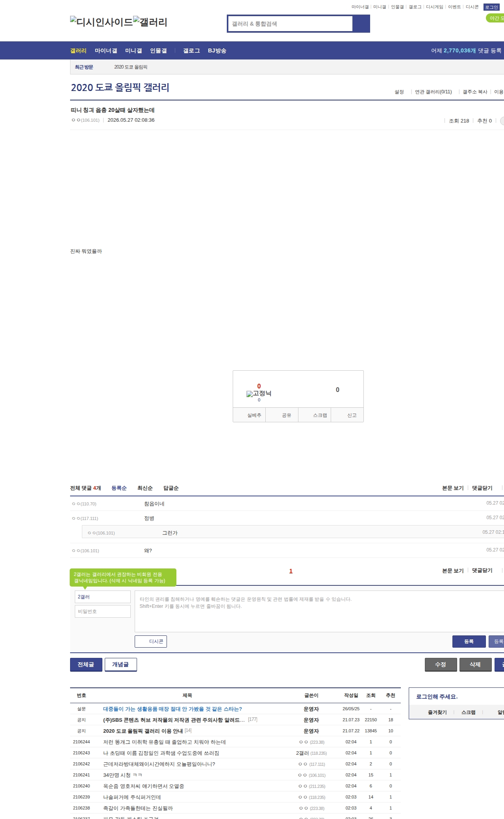Select 인물갤 in the blue navigation bar
The height and width of the screenshot is (819, 504).
158,50
